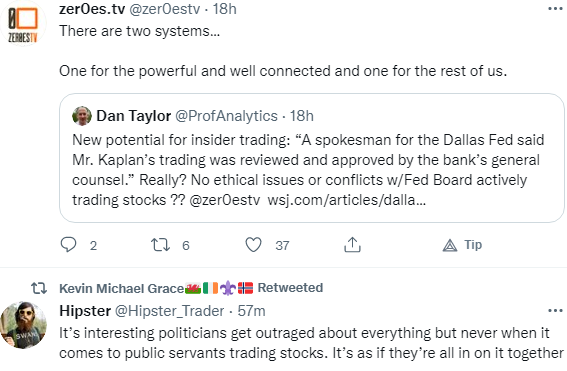
Task: Open zer0es.tv profile avatar
Action: click(x=24, y=24)
